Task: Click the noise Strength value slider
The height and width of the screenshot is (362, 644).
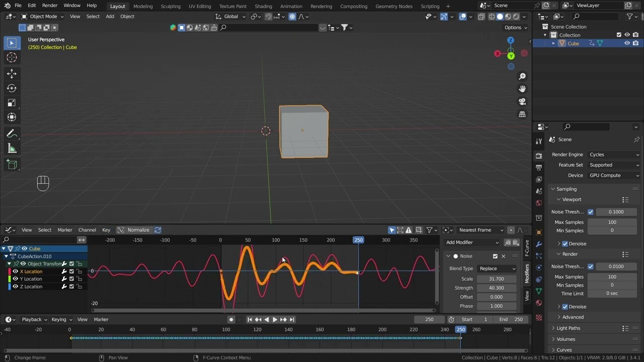Action: pos(497,288)
